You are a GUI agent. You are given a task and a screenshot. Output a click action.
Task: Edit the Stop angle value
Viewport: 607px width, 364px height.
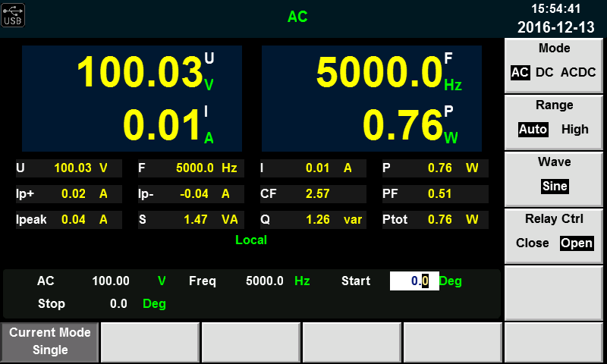click(118, 303)
